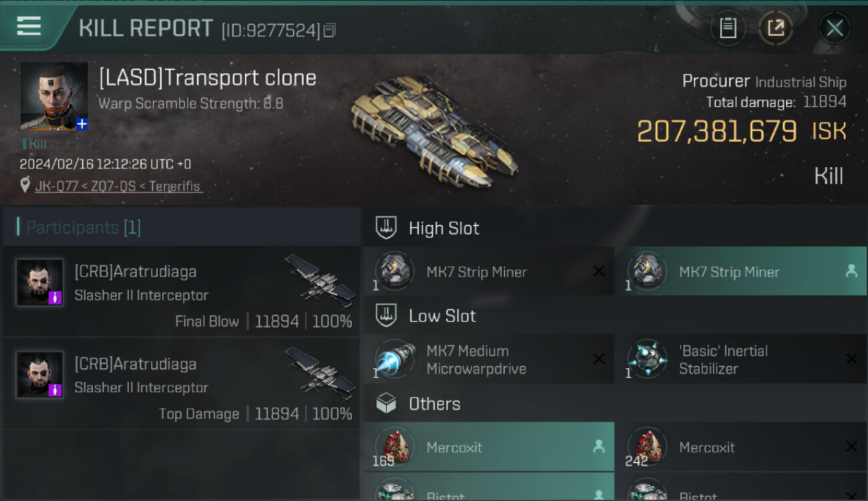Open the clipboard report icon
Image resolution: width=868 pixels, height=501 pixels.
tap(728, 28)
